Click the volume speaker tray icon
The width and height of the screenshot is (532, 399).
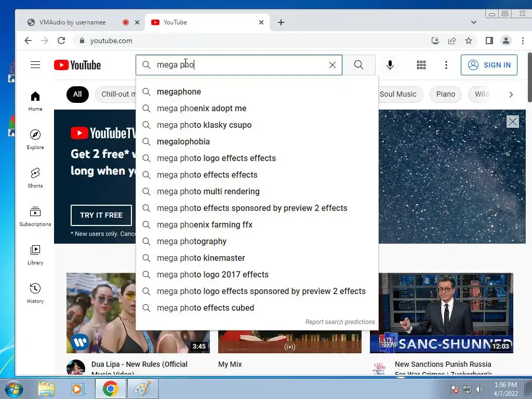click(480, 389)
